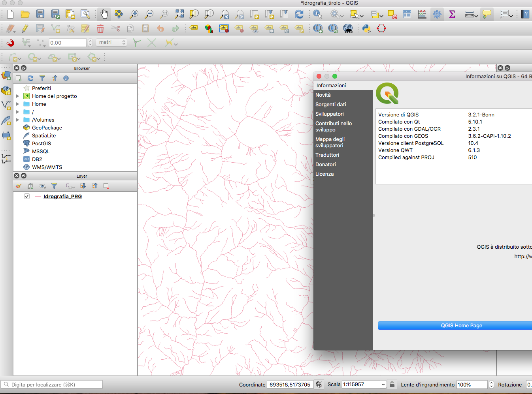532x394 pixels.
Task: Create new SpatiaLite layer feather icon
Action: click(x=6, y=120)
